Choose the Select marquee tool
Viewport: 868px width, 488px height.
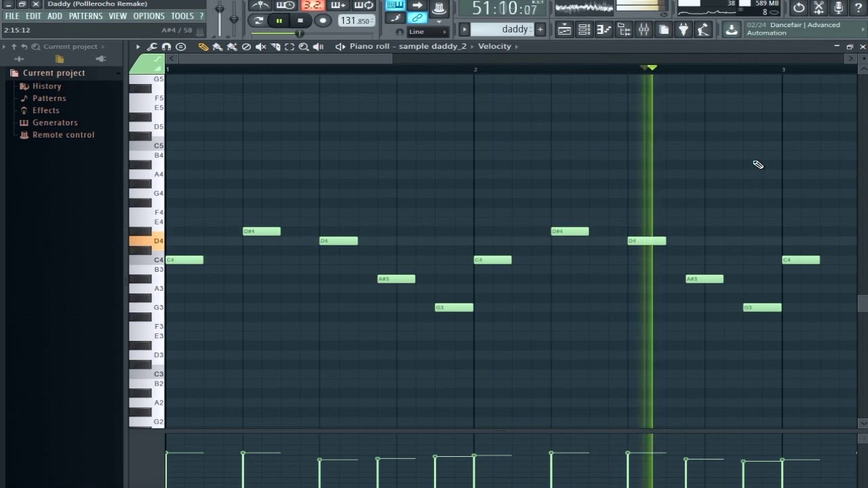pyautogui.click(x=290, y=47)
